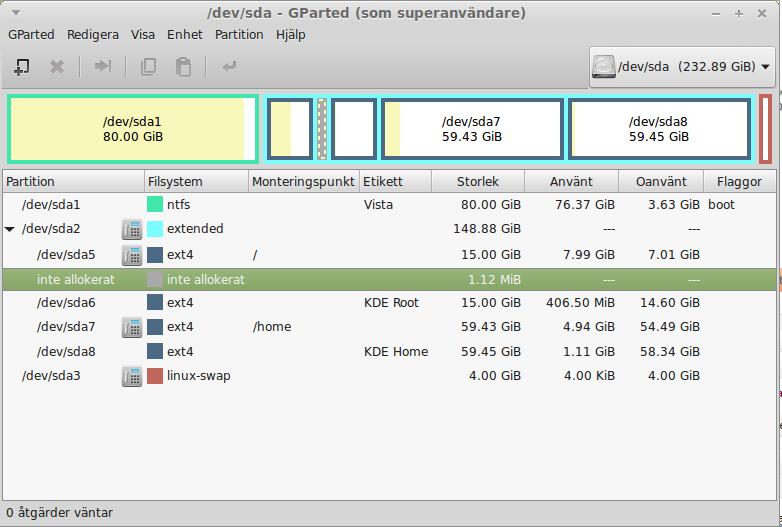Viewport: 782px width, 527px height.
Task: Select the /dev/sda6 row in partition list
Action: [390, 303]
